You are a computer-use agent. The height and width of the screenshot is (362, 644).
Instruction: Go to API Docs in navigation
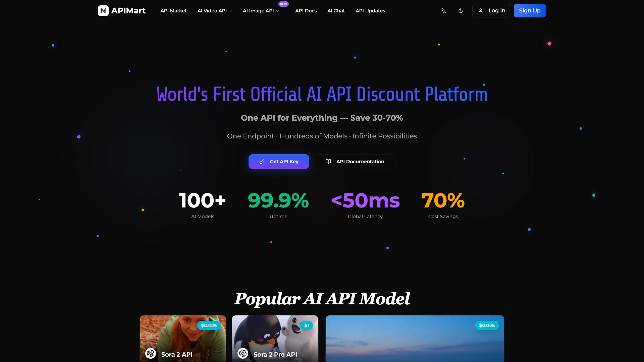point(306,11)
